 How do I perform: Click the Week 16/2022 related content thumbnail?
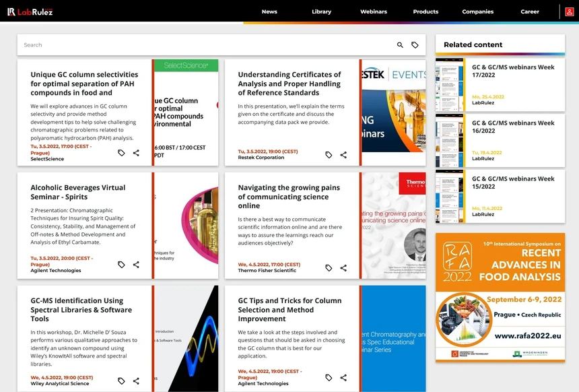pyautogui.click(x=450, y=140)
